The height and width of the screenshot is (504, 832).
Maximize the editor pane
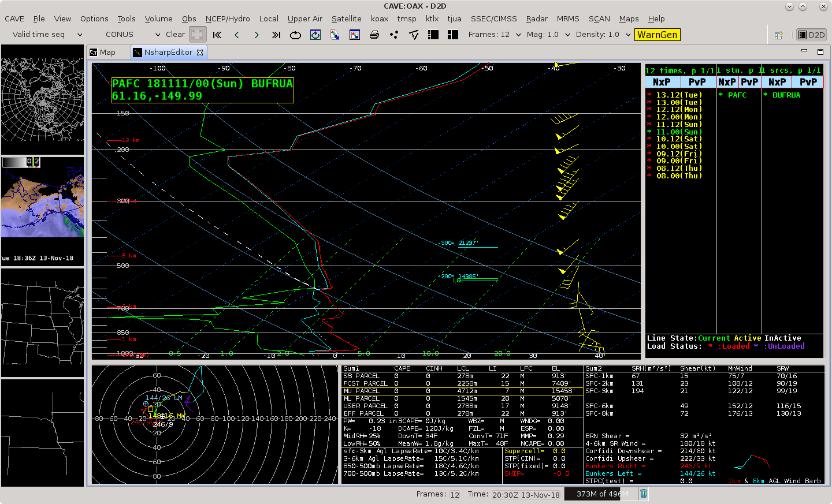point(820,51)
